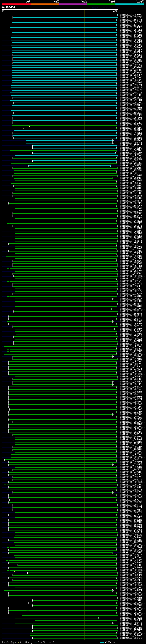
Task: Click the query end position 422
Action: [x=115, y=11]
